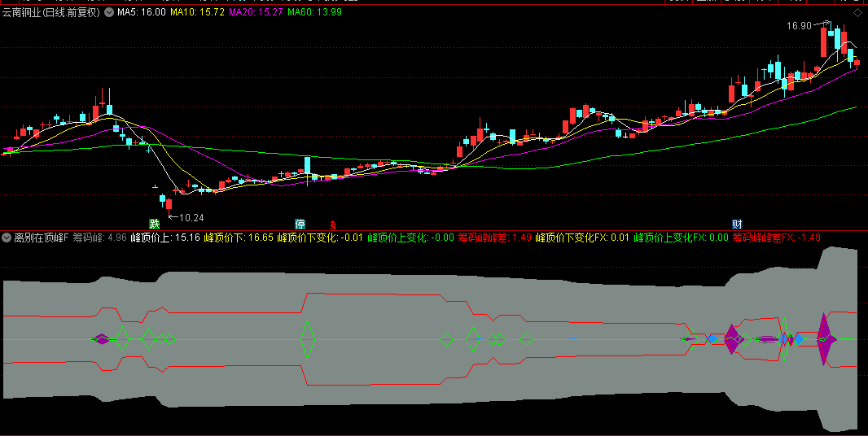Click the red S signal marker

point(333,225)
